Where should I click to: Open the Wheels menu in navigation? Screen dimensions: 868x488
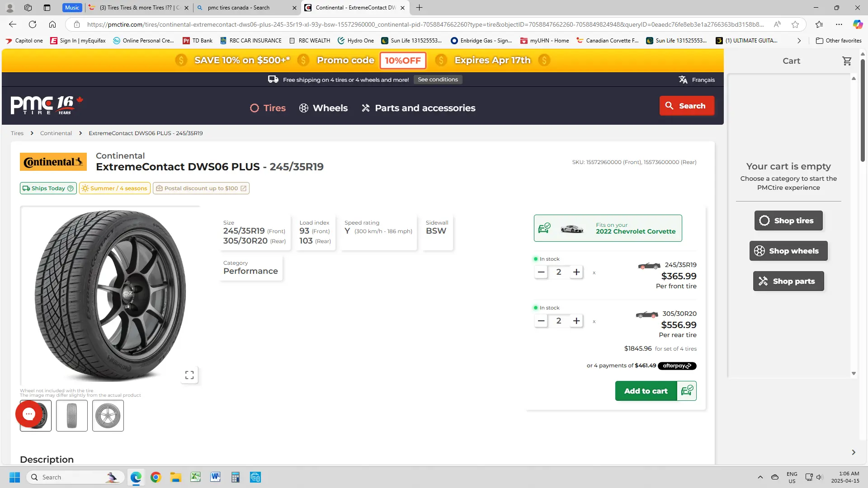pyautogui.click(x=323, y=108)
